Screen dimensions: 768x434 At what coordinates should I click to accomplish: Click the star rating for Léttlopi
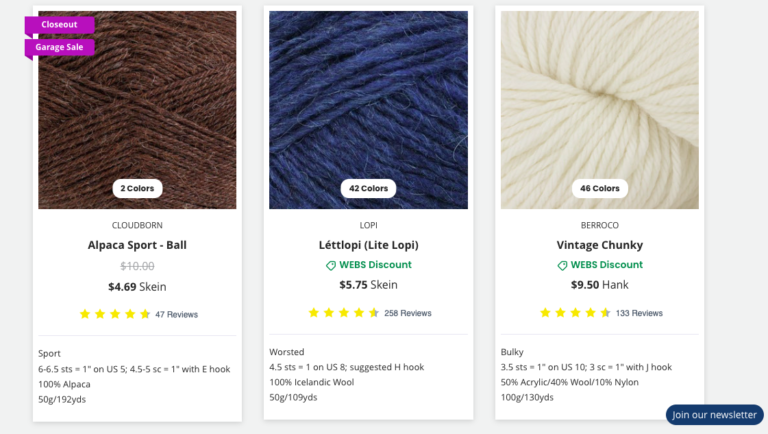344,313
